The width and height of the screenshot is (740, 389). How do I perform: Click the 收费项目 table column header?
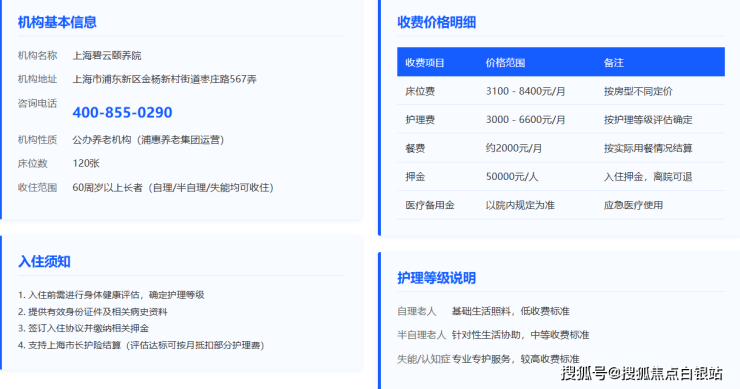pos(425,63)
